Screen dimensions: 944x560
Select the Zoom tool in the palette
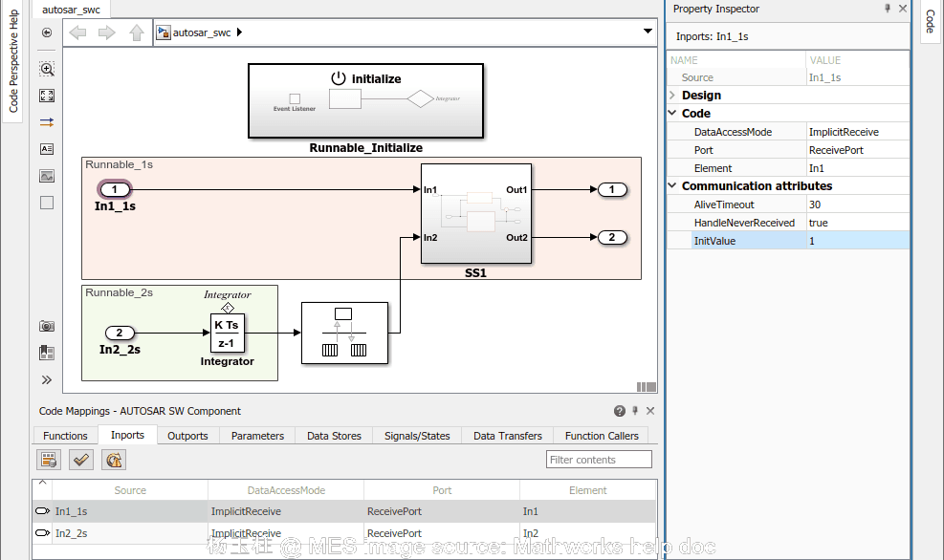(46, 68)
